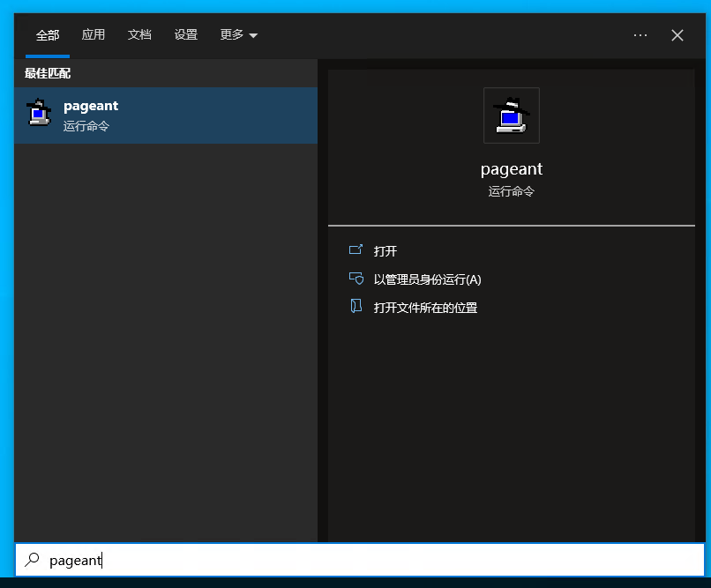
Task: Select the pageant best match result
Action: pyautogui.click(x=166, y=115)
